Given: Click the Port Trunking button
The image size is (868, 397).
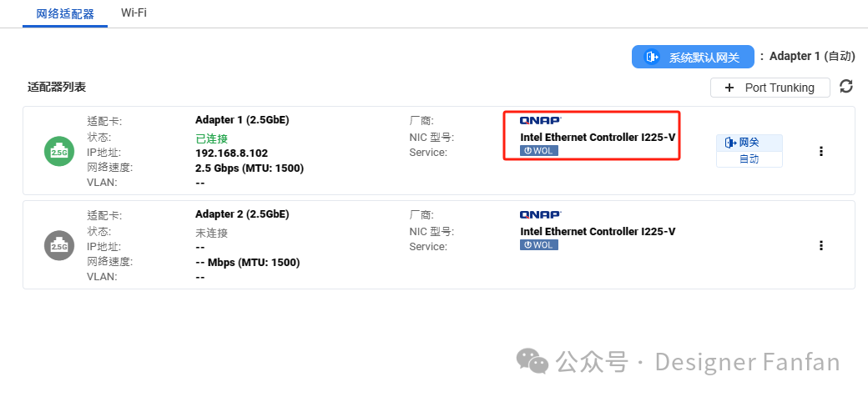Looking at the screenshot, I should click(770, 88).
